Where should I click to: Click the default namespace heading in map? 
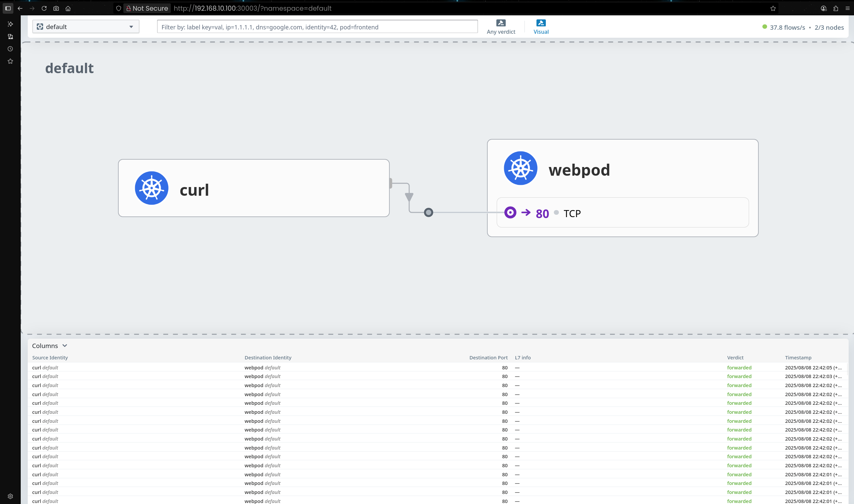pyautogui.click(x=69, y=68)
